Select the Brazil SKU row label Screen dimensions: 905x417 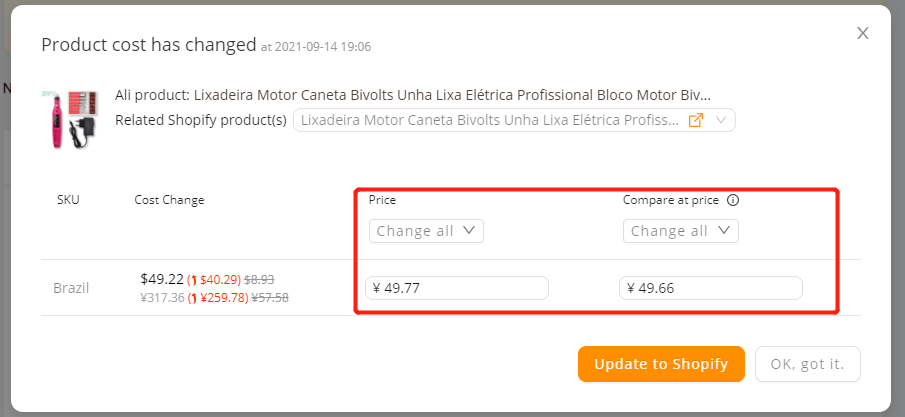[71, 288]
